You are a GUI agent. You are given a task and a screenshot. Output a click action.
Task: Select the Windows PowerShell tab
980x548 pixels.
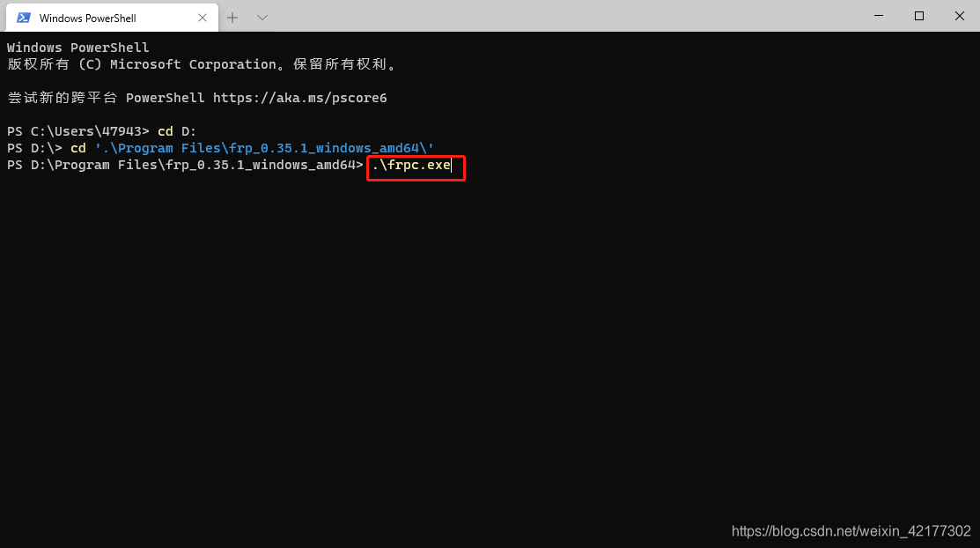tap(97, 17)
